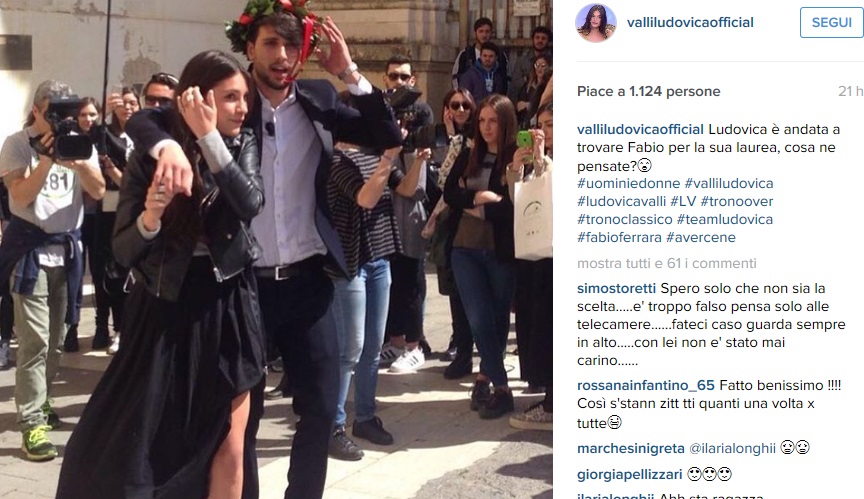Click the SEGUI follow button
The height and width of the screenshot is (499, 864).
pyautogui.click(x=831, y=23)
